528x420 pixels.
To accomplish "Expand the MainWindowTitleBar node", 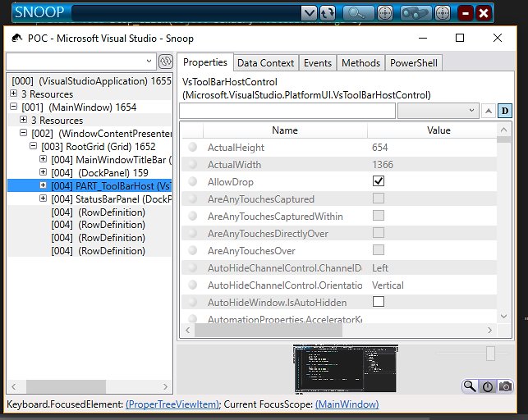I will pos(43,158).
